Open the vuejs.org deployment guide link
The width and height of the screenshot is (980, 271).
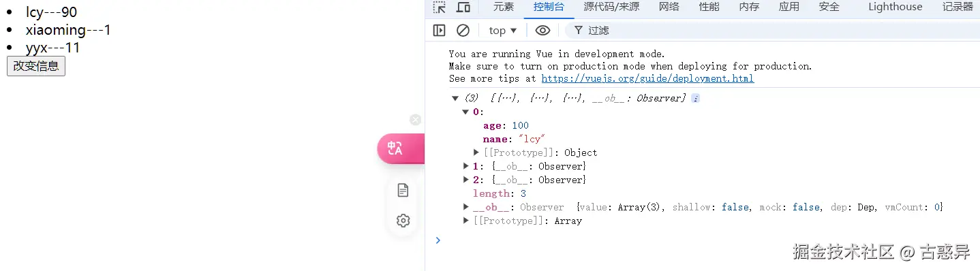tap(647, 78)
